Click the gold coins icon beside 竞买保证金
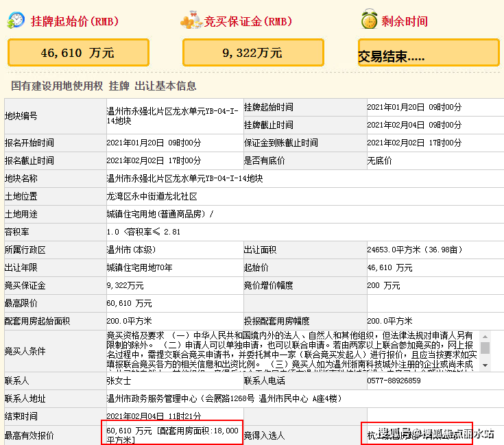The image size is (504, 445). (x=191, y=21)
